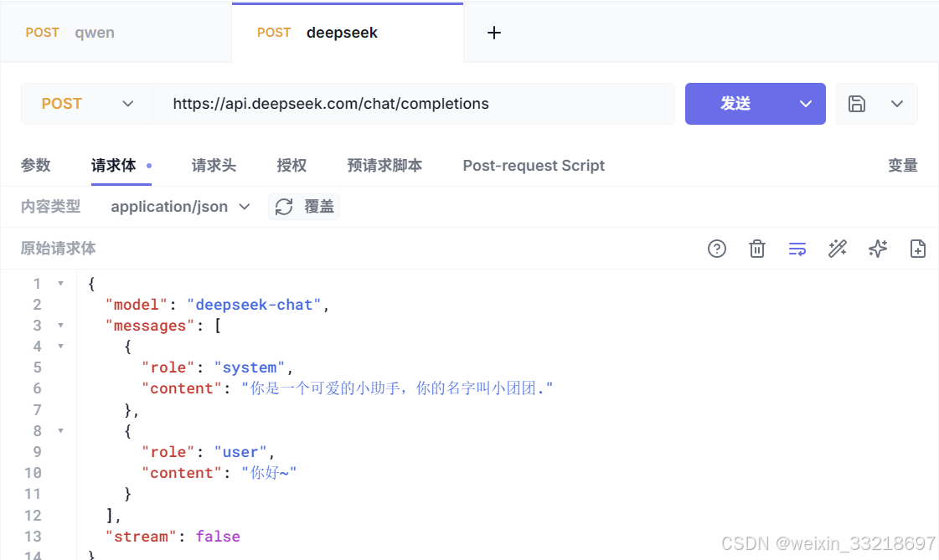Collapse the fold arrow on line 4
Image resolution: width=939 pixels, height=560 pixels.
[x=60, y=347]
